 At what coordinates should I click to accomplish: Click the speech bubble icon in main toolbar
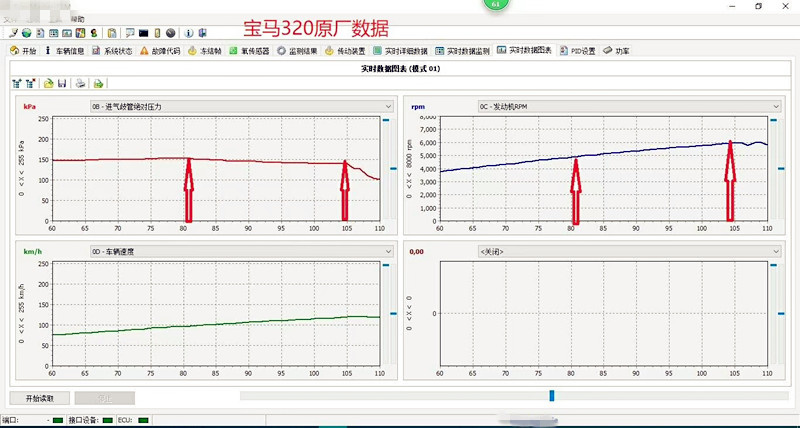click(129, 33)
